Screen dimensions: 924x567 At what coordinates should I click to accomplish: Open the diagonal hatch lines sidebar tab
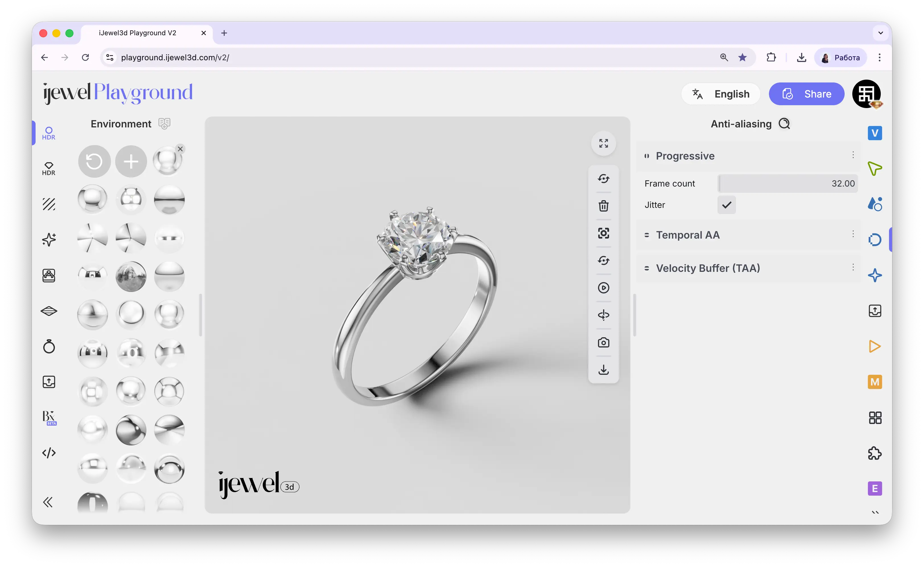48,204
